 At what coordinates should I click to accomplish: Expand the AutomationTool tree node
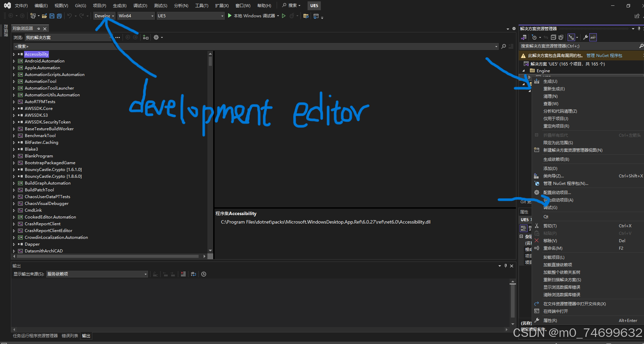[x=14, y=81]
